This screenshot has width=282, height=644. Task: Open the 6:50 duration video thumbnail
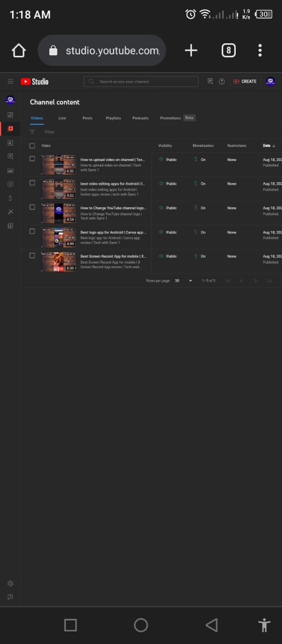pos(59,165)
